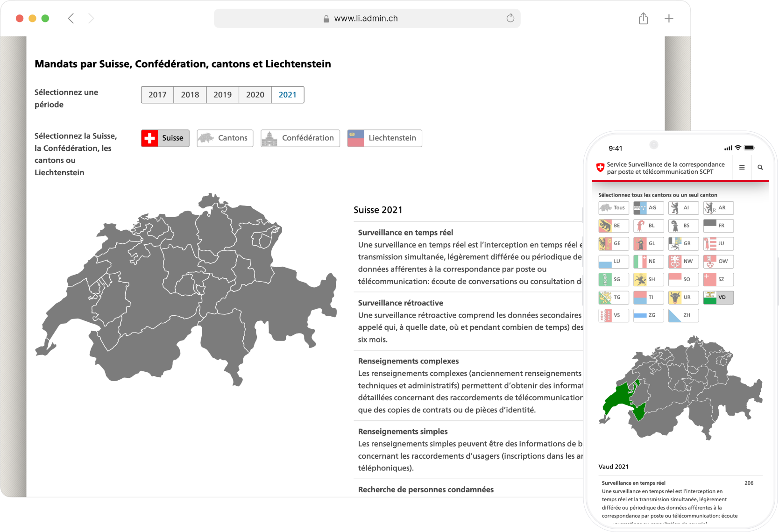Select canton ZG on phone
Screen dimensions: 779x532
649,315
